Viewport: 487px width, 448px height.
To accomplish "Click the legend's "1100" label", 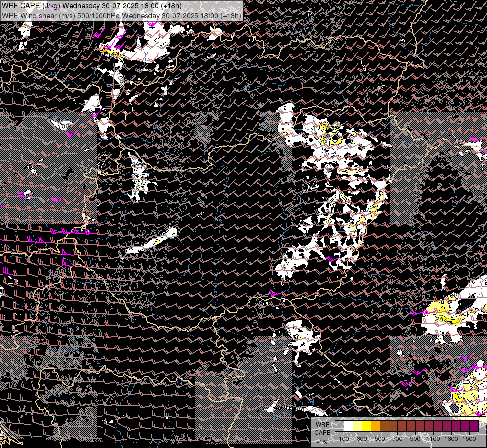I will 433,439.
